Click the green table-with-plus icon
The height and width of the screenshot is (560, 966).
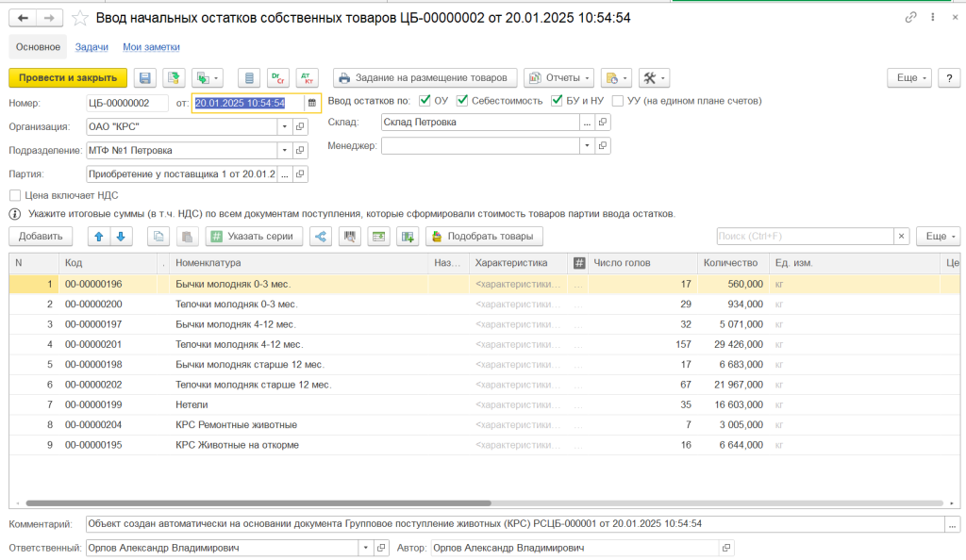click(408, 237)
